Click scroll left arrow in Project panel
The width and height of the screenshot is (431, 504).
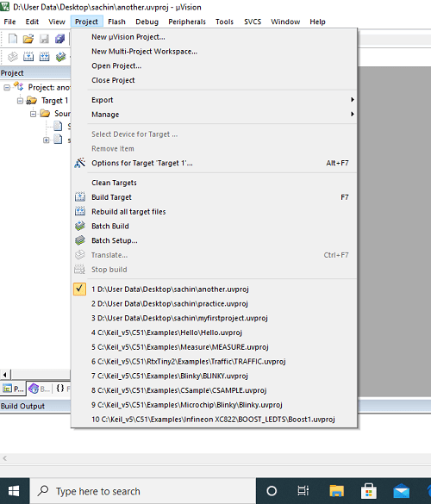(x=5, y=375)
